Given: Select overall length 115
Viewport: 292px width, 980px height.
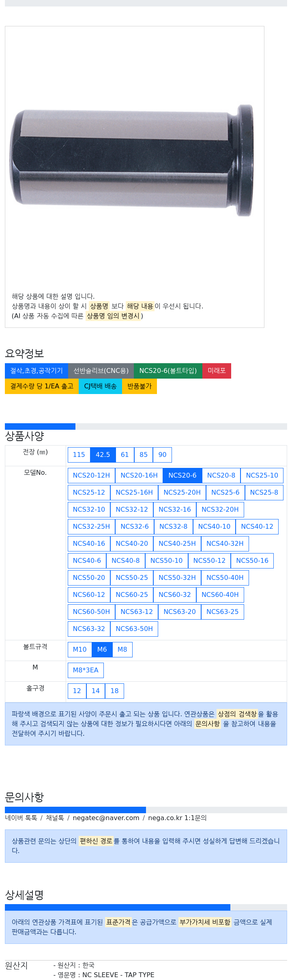Looking at the screenshot, I should click(x=79, y=455).
